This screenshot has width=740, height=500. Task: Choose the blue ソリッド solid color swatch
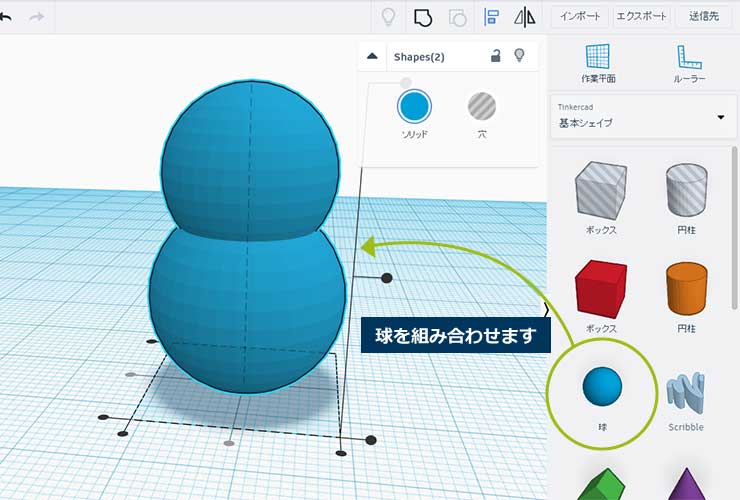[414, 106]
